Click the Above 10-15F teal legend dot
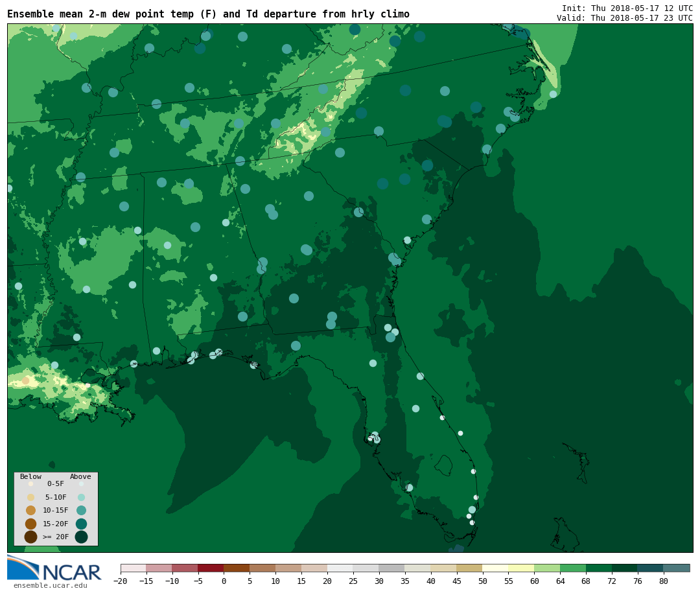This screenshot has width=700, height=593. (81, 511)
